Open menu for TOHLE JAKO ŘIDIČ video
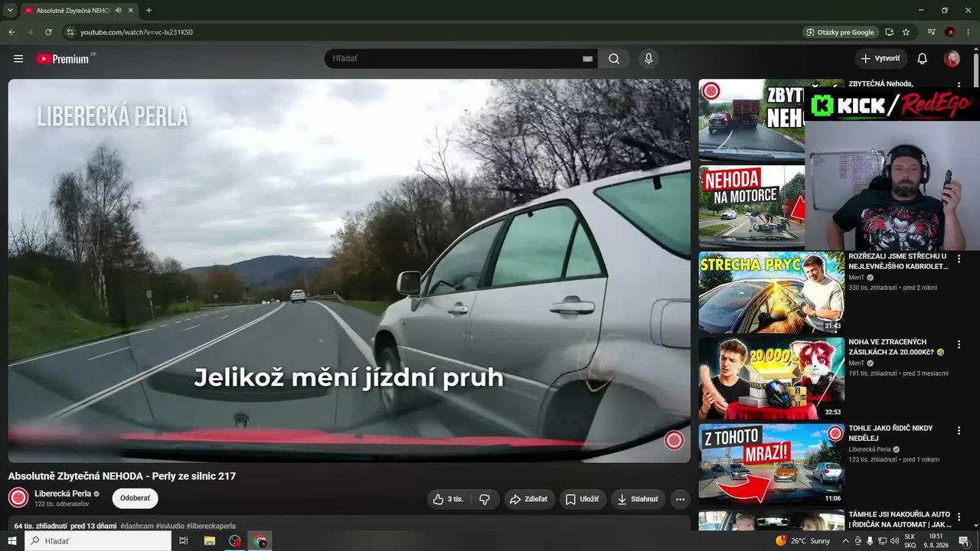The width and height of the screenshot is (980, 551). click(x=959, y=431)
